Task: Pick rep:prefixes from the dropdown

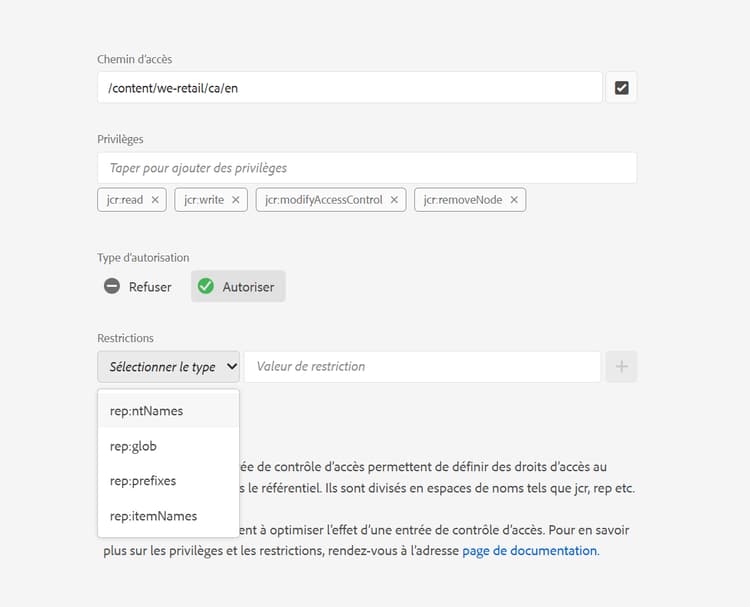Action: (x=143, y=481)
